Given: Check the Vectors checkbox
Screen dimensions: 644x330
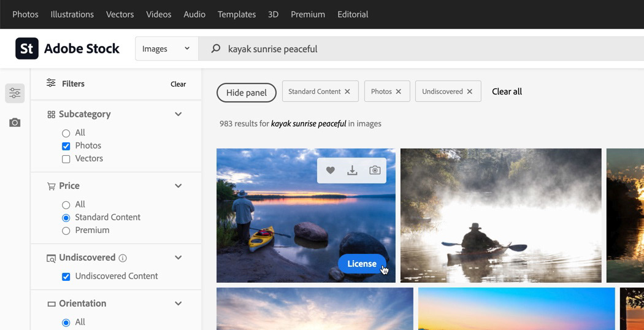Looking at the screenshot, I should 66,159.
